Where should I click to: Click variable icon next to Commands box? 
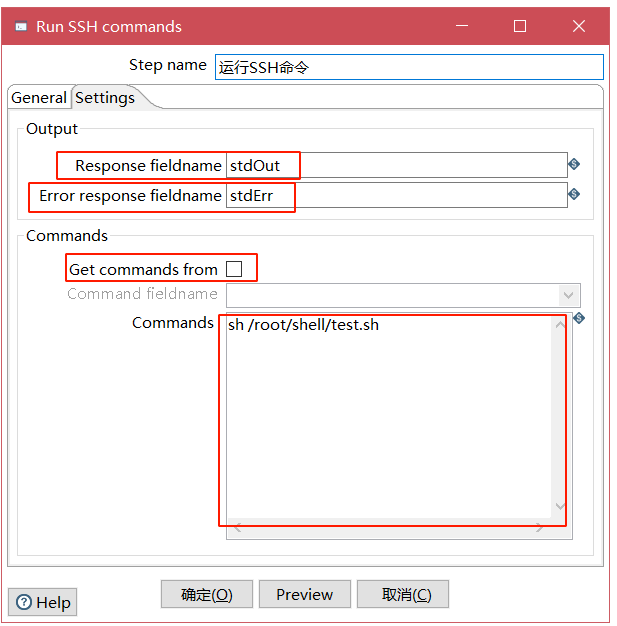point(578,319)
